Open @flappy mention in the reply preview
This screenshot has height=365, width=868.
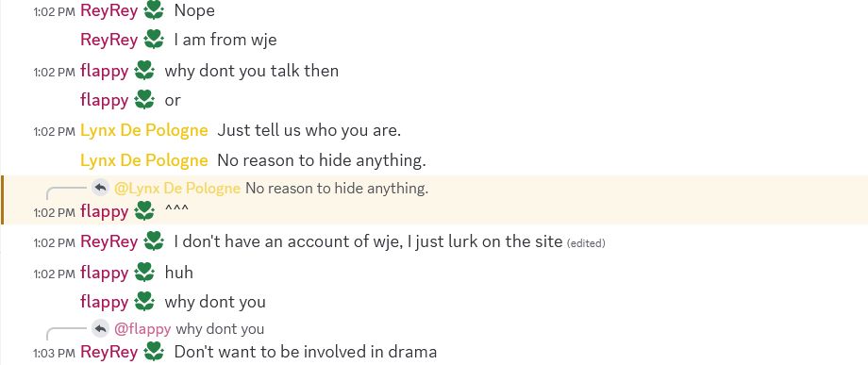pyautogui.click(x=142, y=328)
